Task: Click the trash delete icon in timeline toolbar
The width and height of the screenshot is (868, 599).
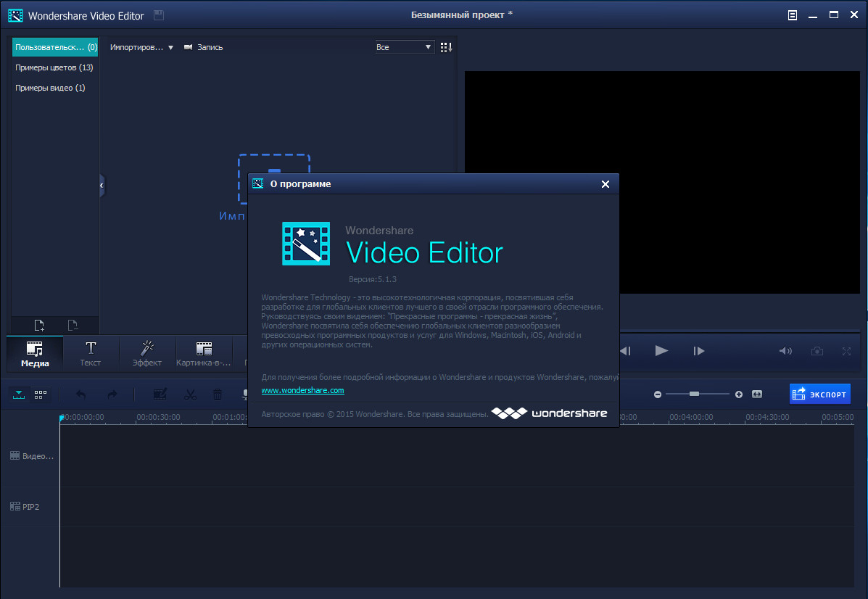Action: pos(218,394)
